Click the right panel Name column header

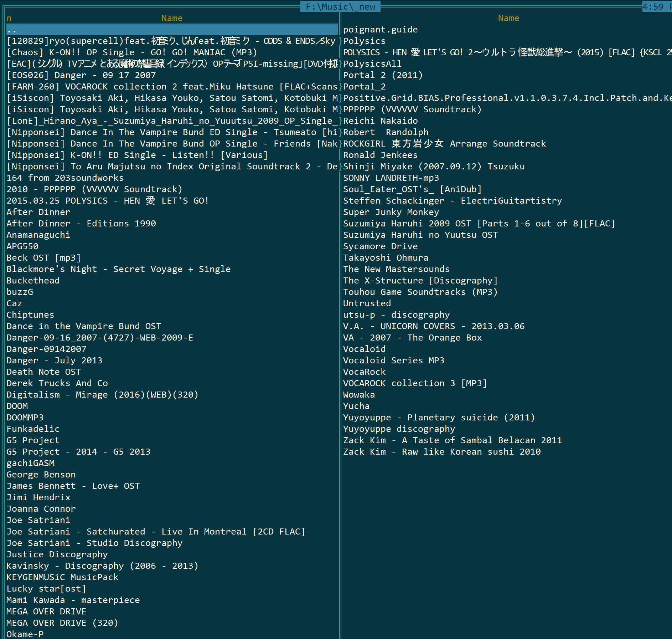(x=508, y=18)
